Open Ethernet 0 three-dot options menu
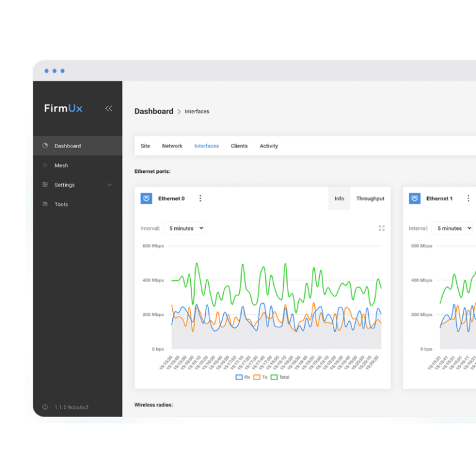 pyautogui.click(x=200, y=198)
